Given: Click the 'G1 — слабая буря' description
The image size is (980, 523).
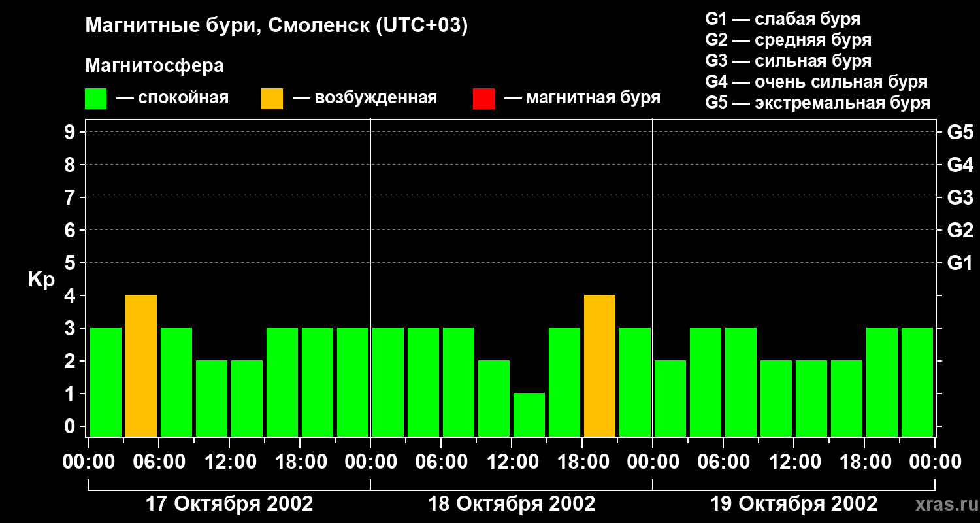Looking at the screenshot, I should pyautogui.click(x=783, y=19).
